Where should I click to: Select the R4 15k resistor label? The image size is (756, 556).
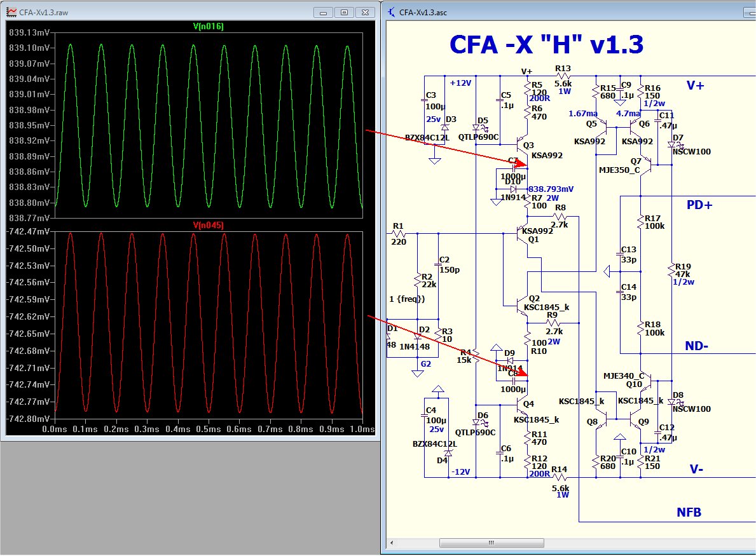pos(464,356)
